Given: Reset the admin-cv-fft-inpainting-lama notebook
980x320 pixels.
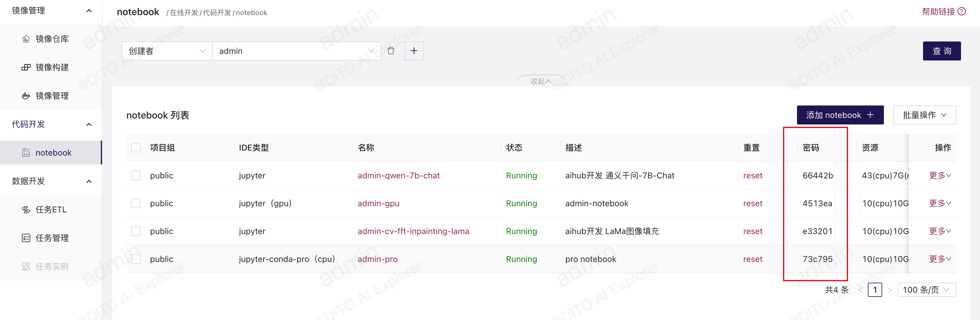Looking at the screenshot, I should 752,231.
